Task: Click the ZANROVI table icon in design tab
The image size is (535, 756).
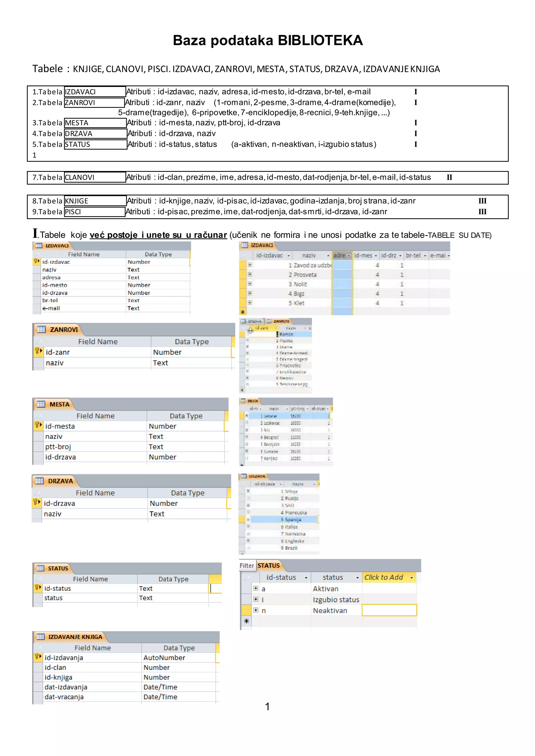Action: pos(41,329)
